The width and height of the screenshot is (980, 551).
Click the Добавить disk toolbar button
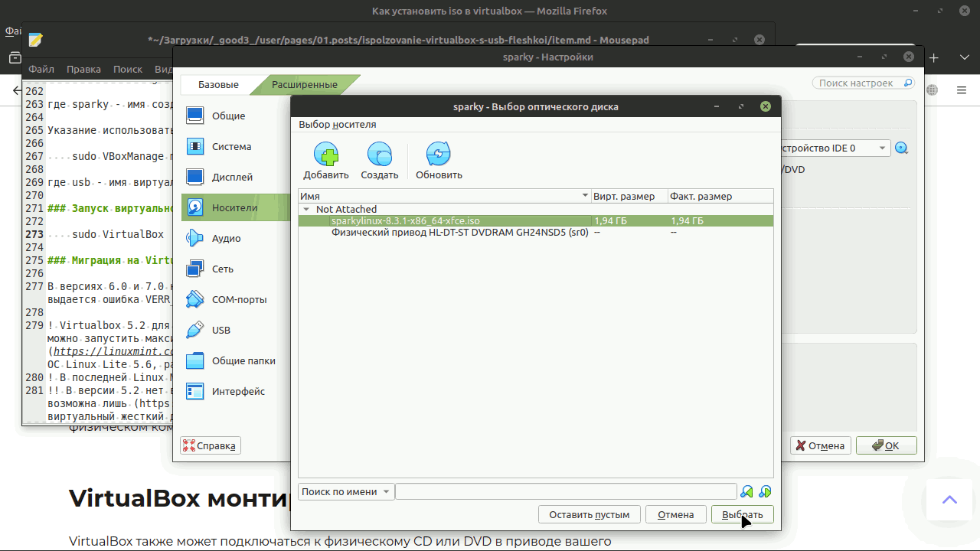coord(326,161)
